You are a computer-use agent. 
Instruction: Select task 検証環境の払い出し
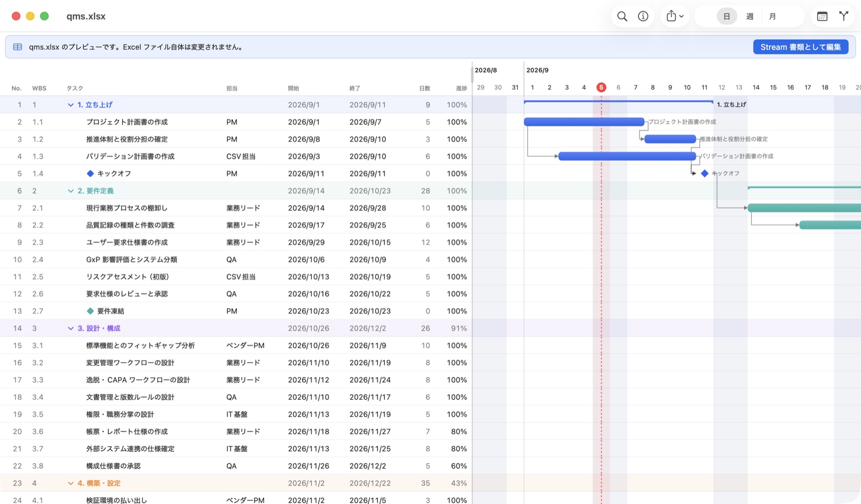click(x=117, y=500)
